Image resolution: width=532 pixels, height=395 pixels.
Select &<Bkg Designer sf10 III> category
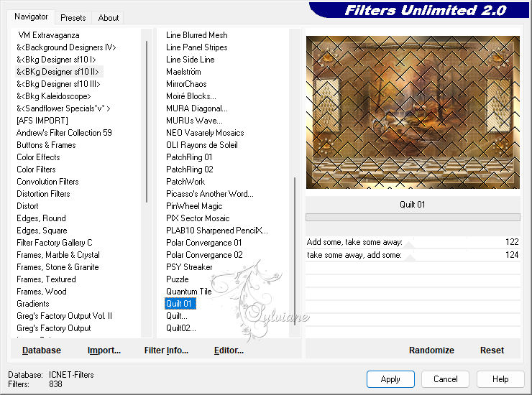[58, 84]
